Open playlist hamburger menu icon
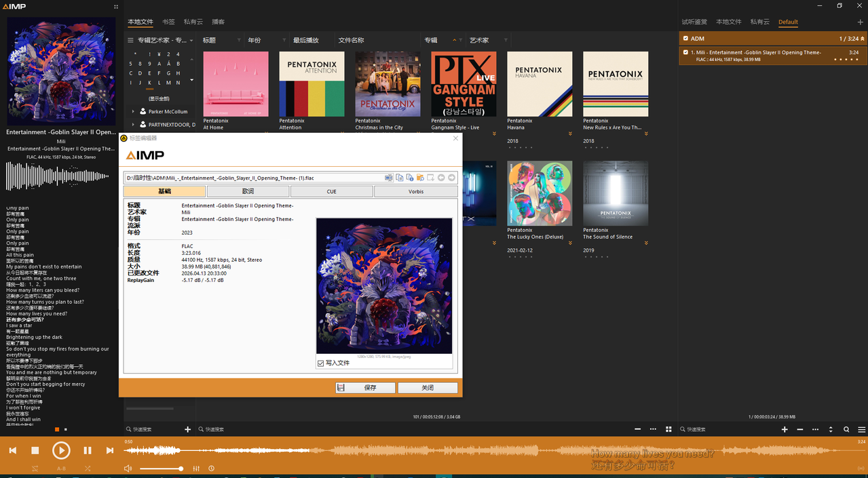This screenshot has height=478, width=868. pyautogui.click(x=861, y=429)
